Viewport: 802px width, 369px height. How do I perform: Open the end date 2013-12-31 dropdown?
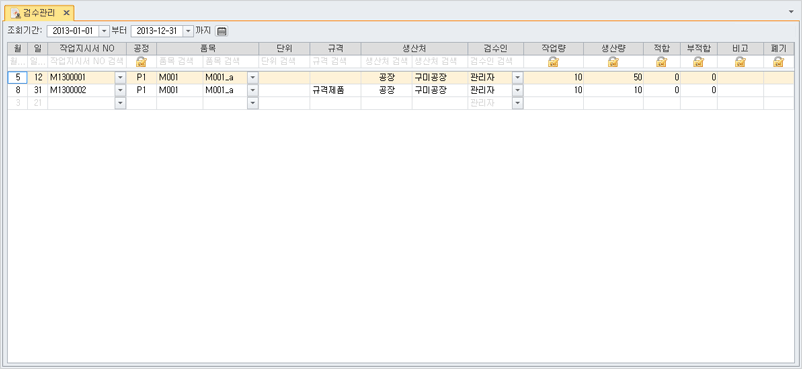click(x=188, y=31)
